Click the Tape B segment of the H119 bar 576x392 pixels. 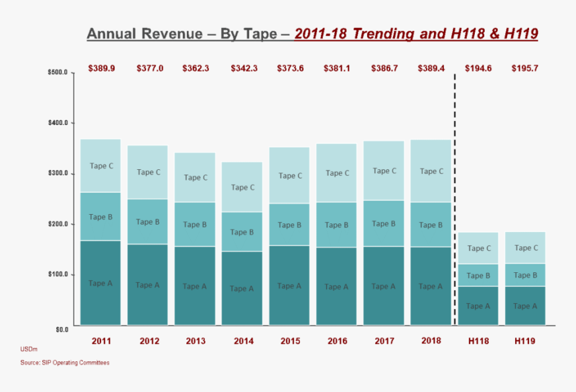click(x=525, y=275)
